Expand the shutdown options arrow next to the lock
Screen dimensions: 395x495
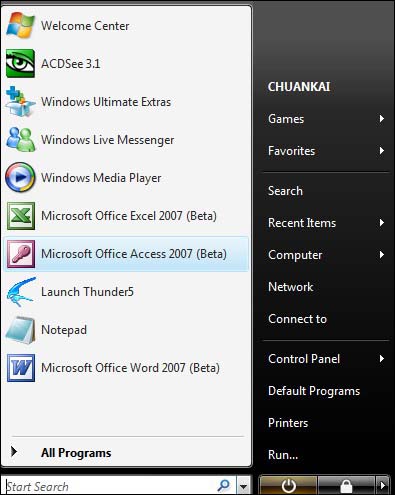click(x=382, y=486)
